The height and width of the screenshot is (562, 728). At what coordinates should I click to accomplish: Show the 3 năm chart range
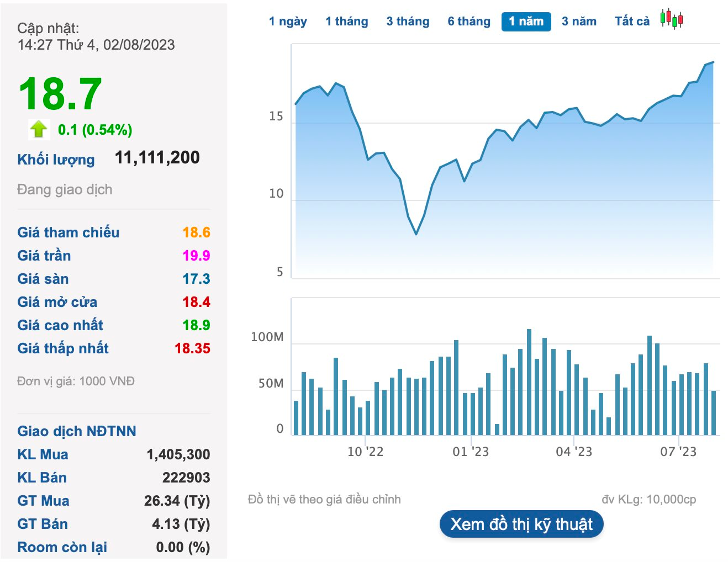(x=579, y=22)
